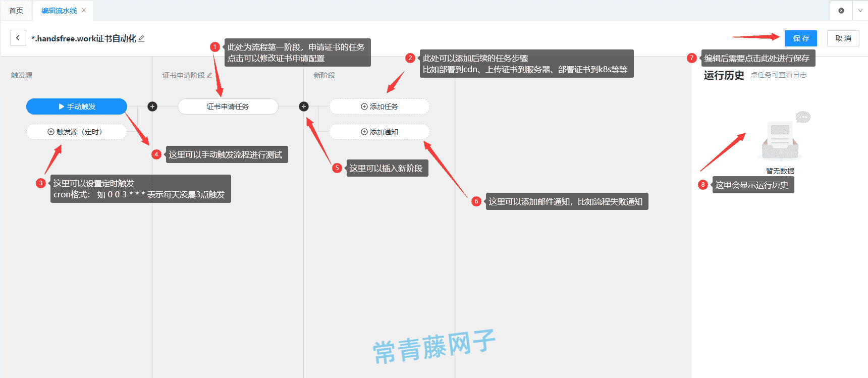Viewport: 868px width, 378px height.
Task: Click the 取消 button
Action: [x=843, y=38]
